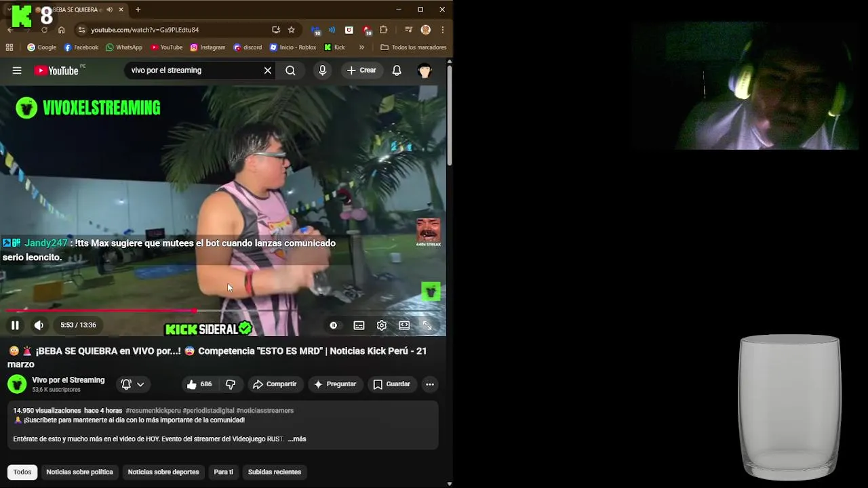Image resolution: width=868 pixels, height=488 pixels.
Task: Share the video via Compartir
Action: pyautogui.click(x=275, y=384)
